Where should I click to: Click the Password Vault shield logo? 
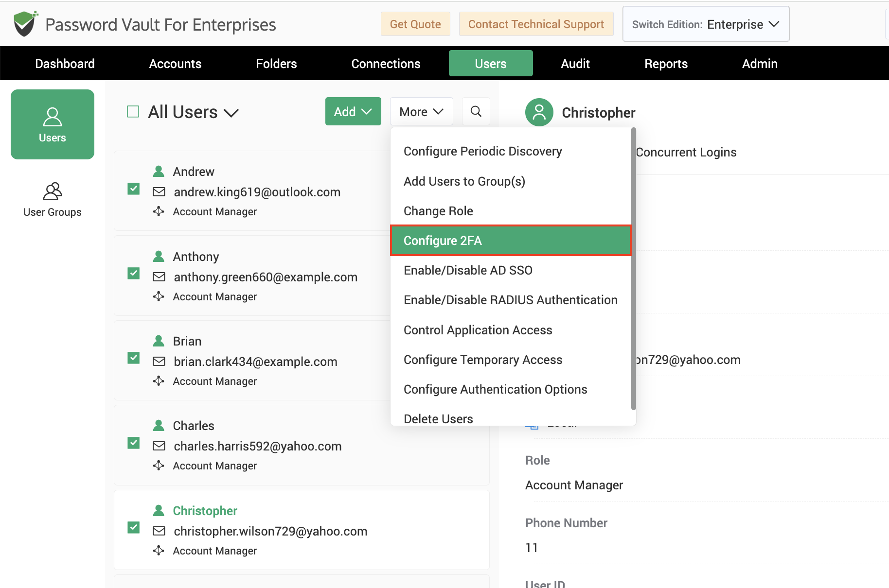point(26,24)
